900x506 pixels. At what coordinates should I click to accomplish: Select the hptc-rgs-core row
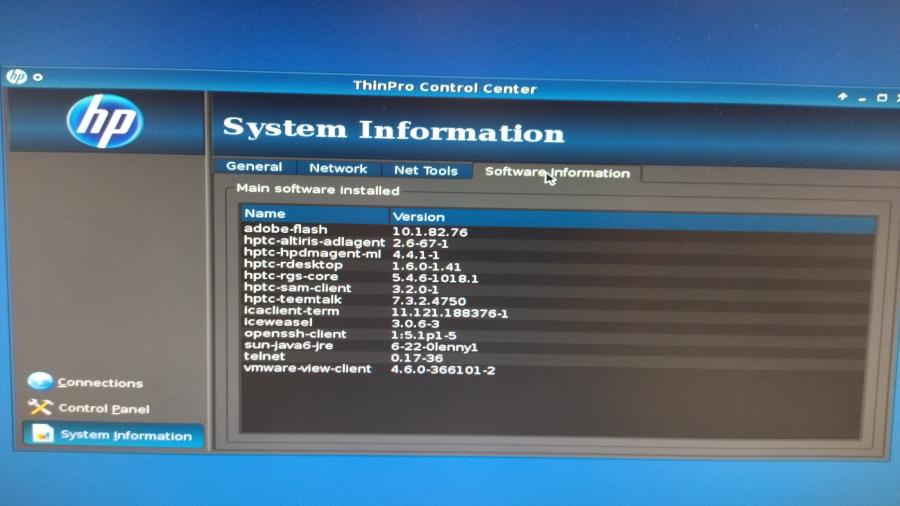pyautogui.click(x=556, y=277)
